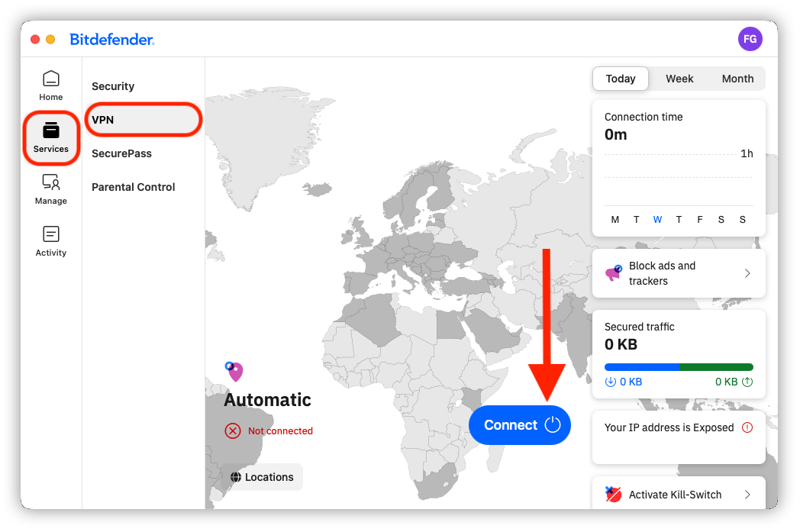Click the Not connected status text
Screen dimensions: 800x532
point(280,431)
